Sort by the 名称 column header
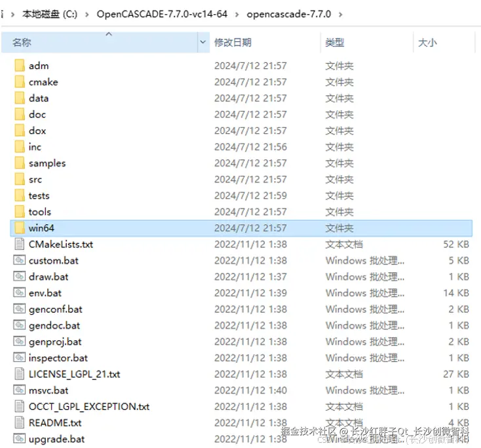This screenshot has height=448, width=481. pos(100,42)
